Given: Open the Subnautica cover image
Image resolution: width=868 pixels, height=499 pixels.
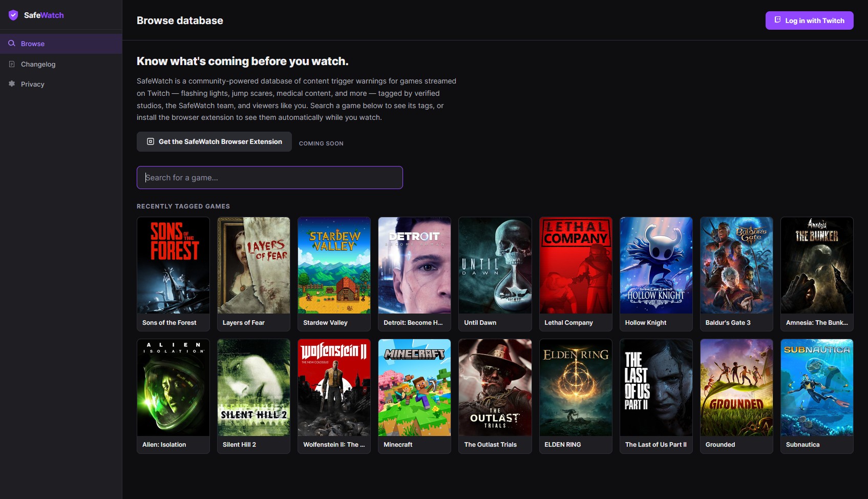Looking at the screenshot, I should (x=817, y=387).
